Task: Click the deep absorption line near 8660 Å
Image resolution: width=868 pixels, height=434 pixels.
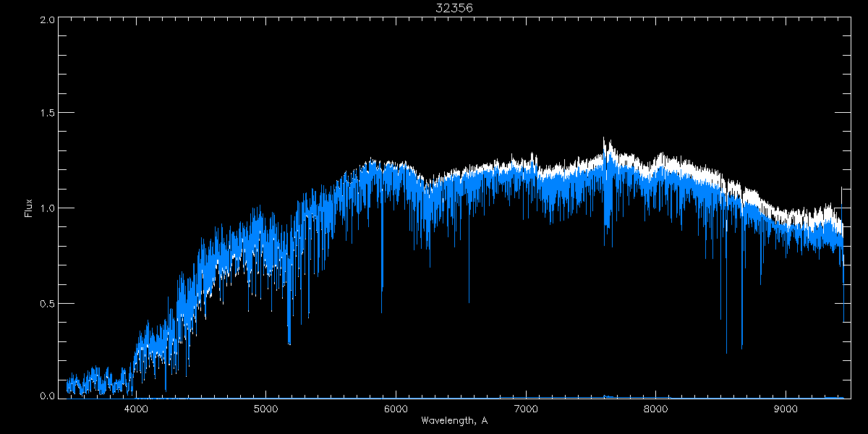Action: (x=742, y=346)
